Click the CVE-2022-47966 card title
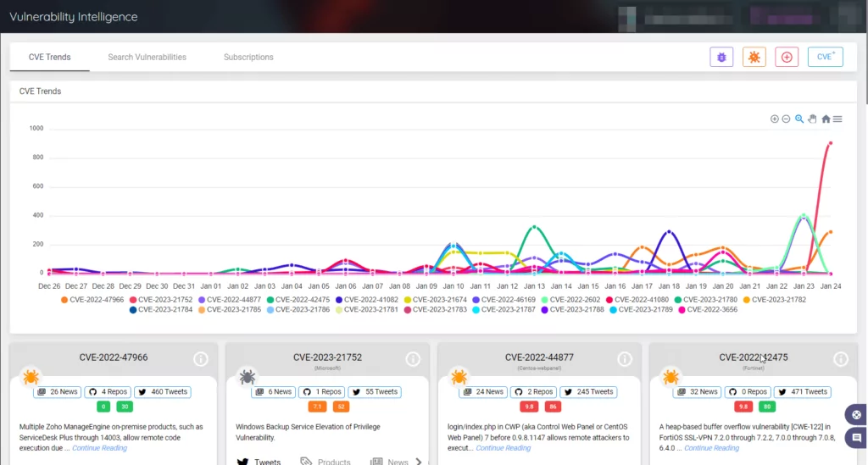The image size is (868, 465). click(114, 357)
